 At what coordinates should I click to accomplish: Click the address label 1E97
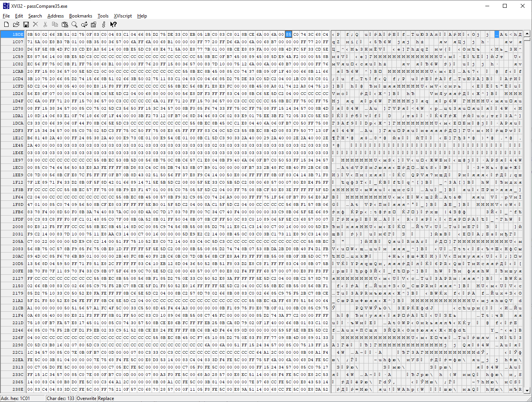(x=18, y=160)
